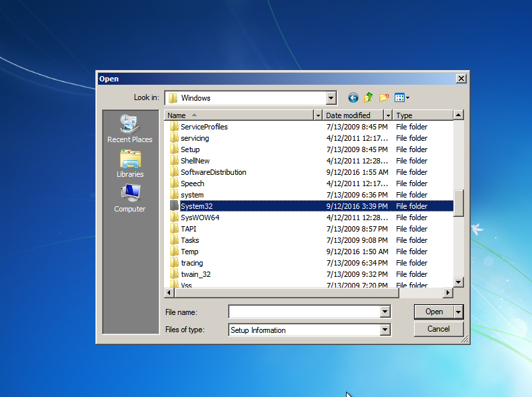Select the servicing folder icon

pyautogui.click(x=174, y=138)
